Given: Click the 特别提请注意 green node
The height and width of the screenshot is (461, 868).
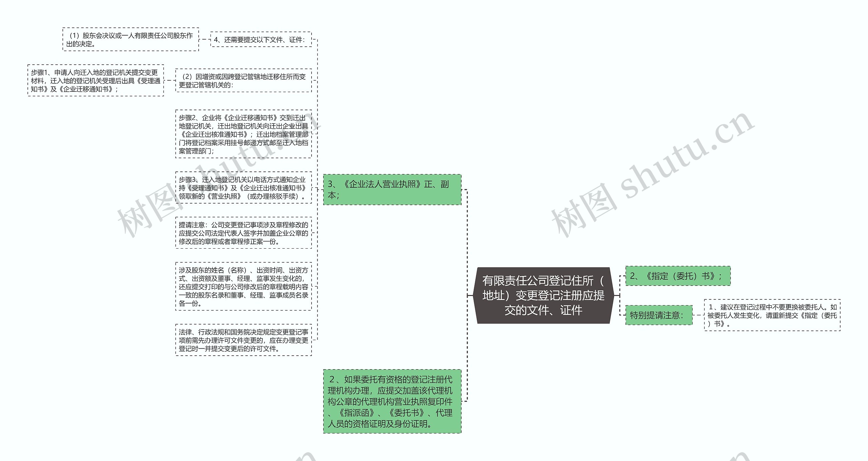Looking at the screenshot, I should [659, 316].
